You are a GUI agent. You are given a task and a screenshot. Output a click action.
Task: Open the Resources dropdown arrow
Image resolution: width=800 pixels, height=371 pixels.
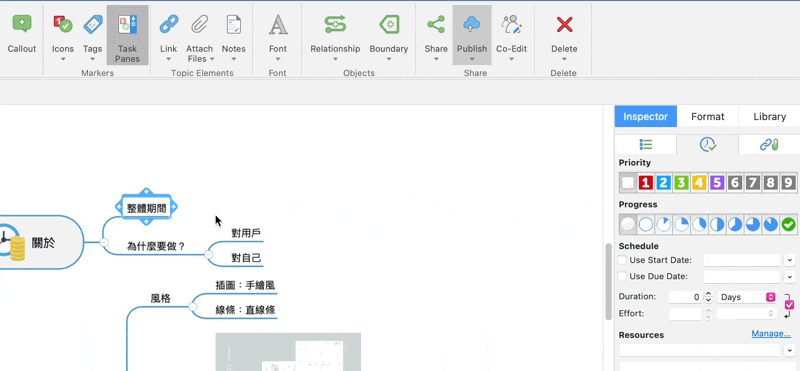(x=790, y=350)
